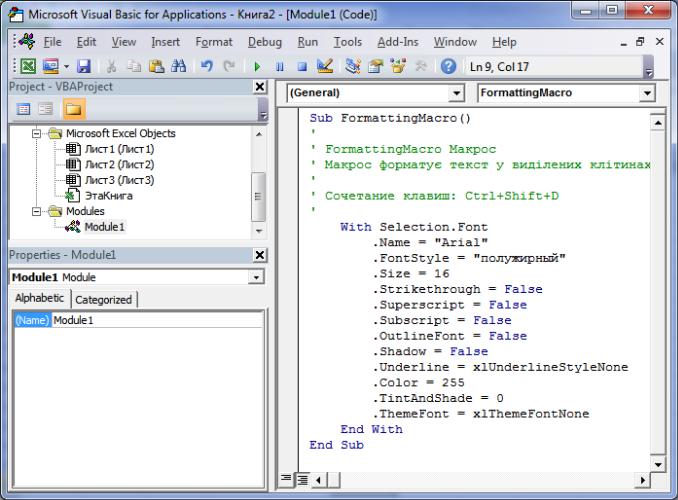Select Module1 in project tree

tap(104, 227)
